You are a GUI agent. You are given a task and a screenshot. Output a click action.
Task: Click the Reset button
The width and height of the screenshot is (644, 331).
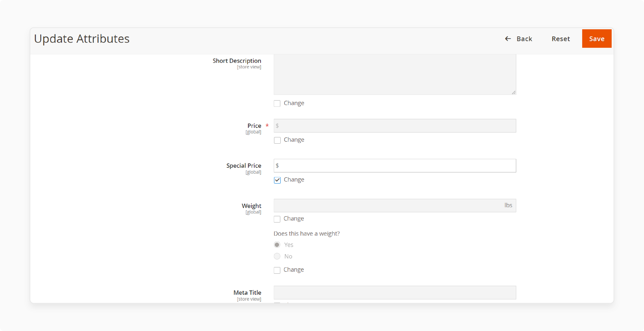[x=560, y=39]
